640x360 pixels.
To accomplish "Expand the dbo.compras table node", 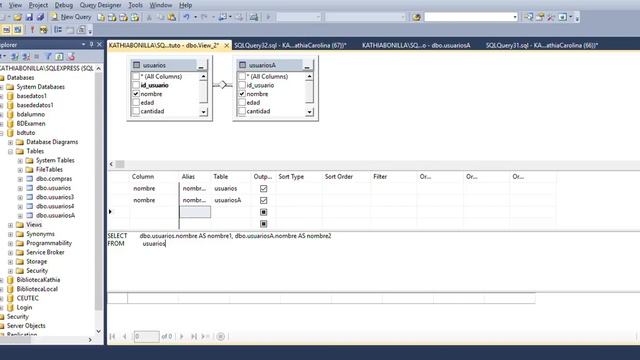I will [x=20, y=179].
